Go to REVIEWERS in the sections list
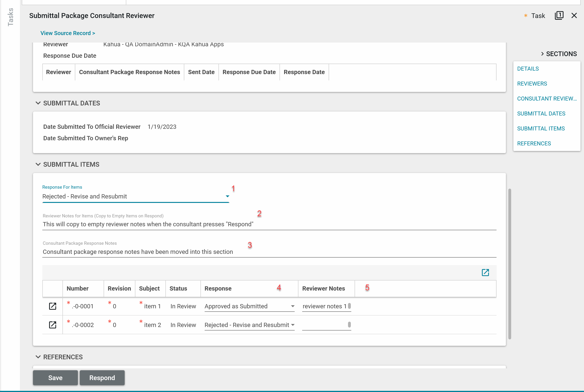The image size is (584, 392). pos(532,84)
